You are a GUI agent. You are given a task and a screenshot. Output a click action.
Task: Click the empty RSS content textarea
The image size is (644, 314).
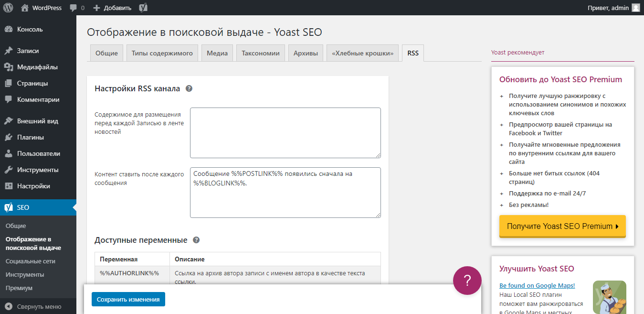point(285,132)
